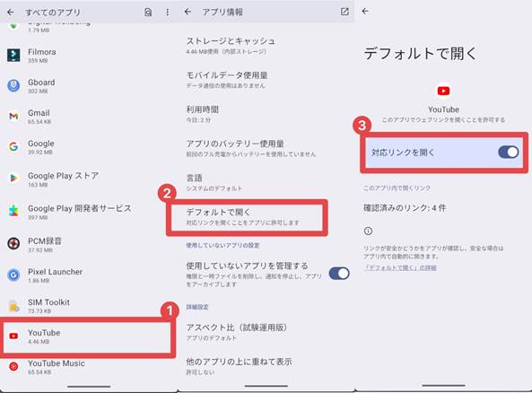
Task: Open the three-dot overflow menu in すべてのアプリ
Action: pyautogui.click(x=167, y=13)
